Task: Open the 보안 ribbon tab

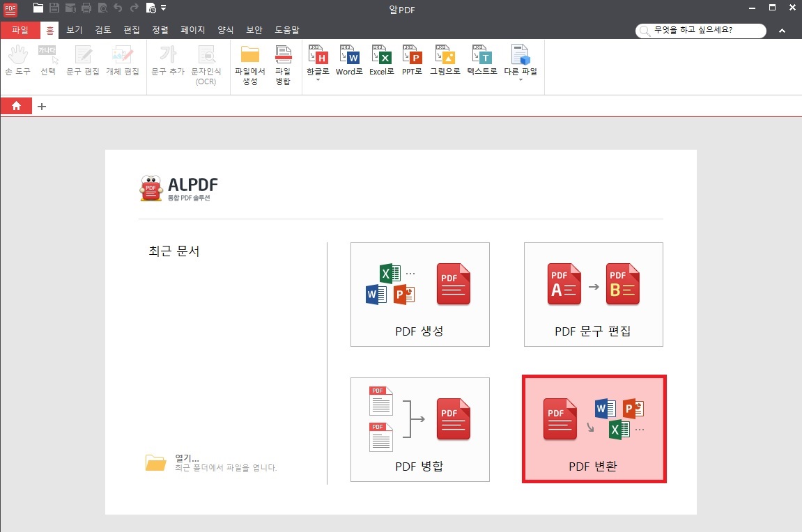Action: tap(254, 30)
